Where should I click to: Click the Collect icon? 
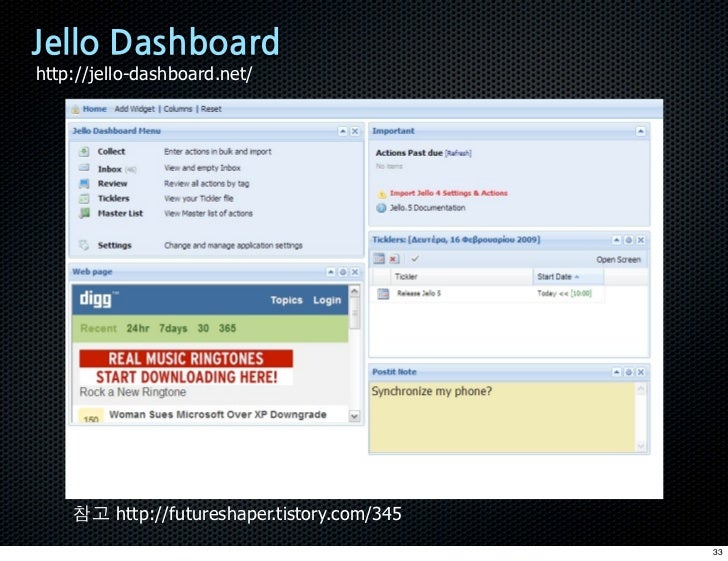(x=84, y=151)
